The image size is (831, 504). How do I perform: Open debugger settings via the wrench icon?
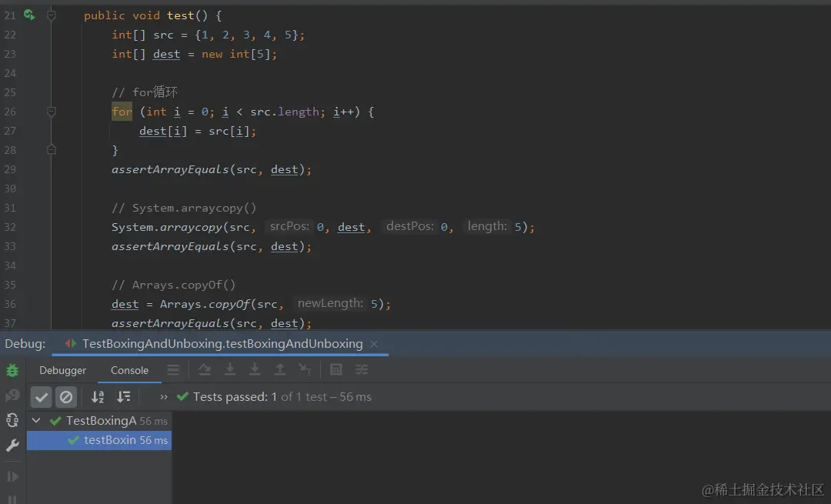12,446
